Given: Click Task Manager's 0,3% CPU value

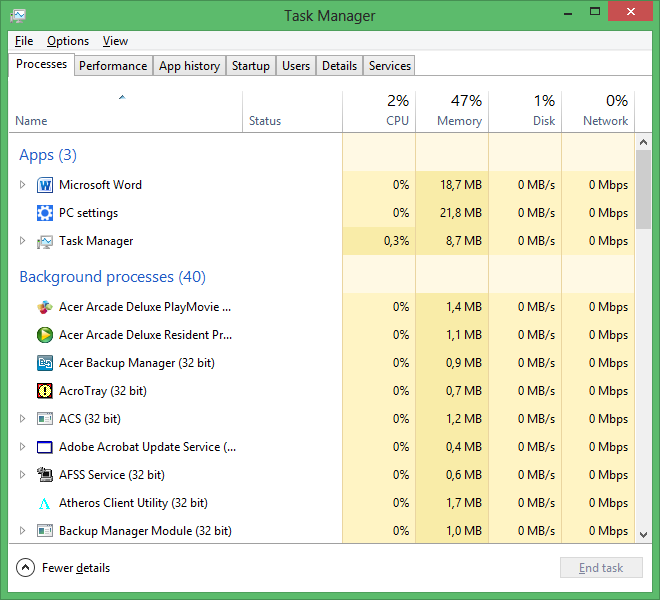Looking at the screenshot, I should click(x=397, y=241).
